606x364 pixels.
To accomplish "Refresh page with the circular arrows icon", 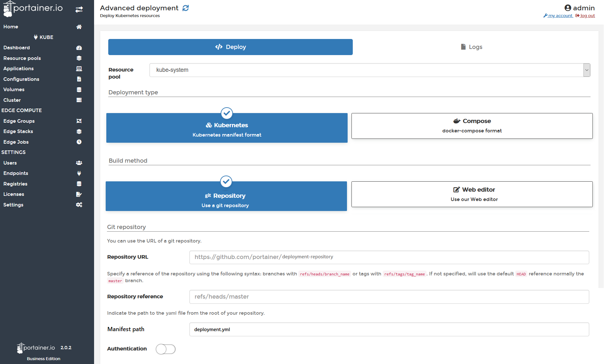I will click(x=186, y=8).
